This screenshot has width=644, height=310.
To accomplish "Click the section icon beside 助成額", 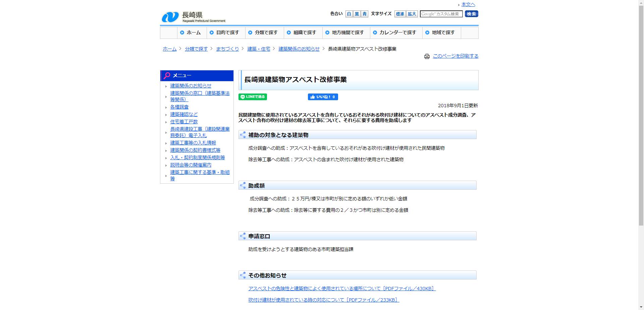I will 243,185.
